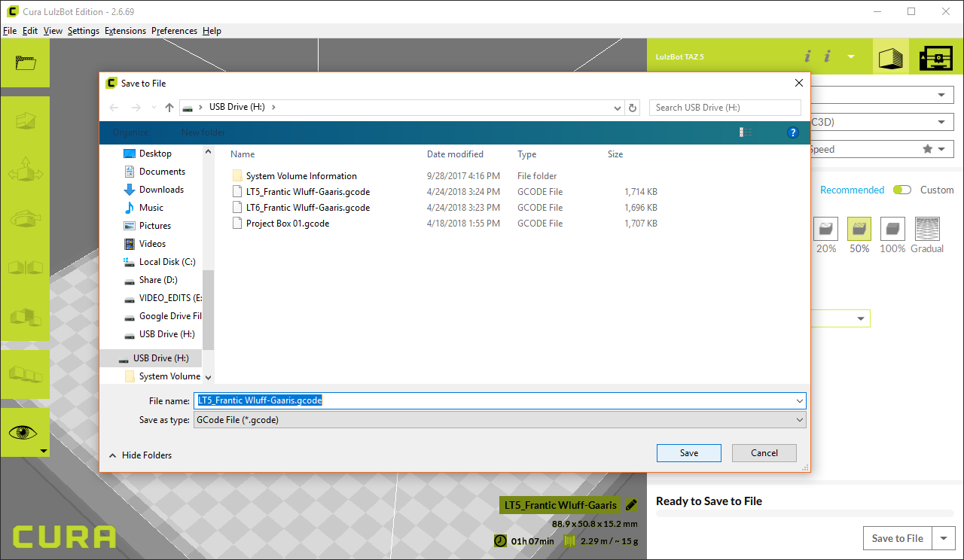Open dialog help question mark icon
This screenshot has height=560, width=964.
pos(792,132)
